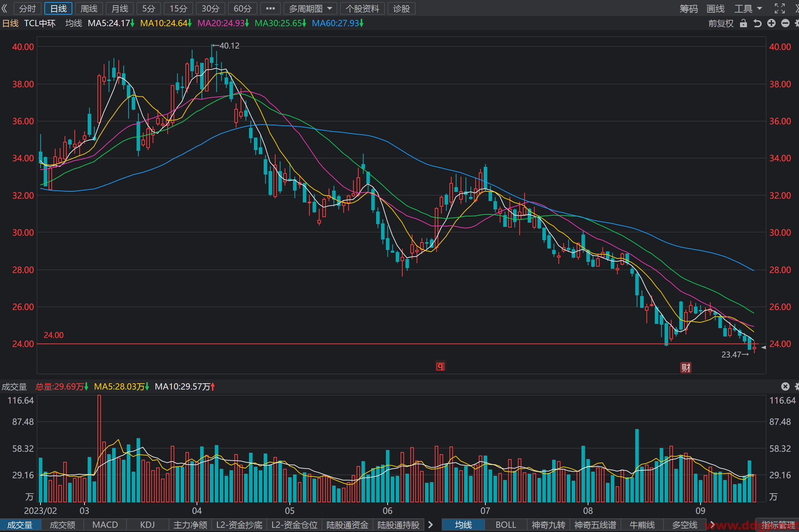This screenshot has height=532, width=799.
Task: Click the 财 financial report marker
Action: pos(686,368)
